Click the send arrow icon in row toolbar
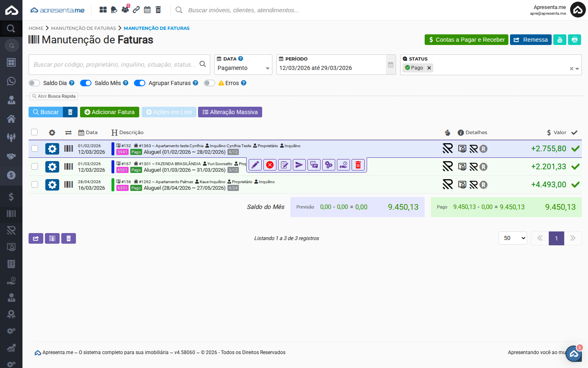 pos(299,165)
